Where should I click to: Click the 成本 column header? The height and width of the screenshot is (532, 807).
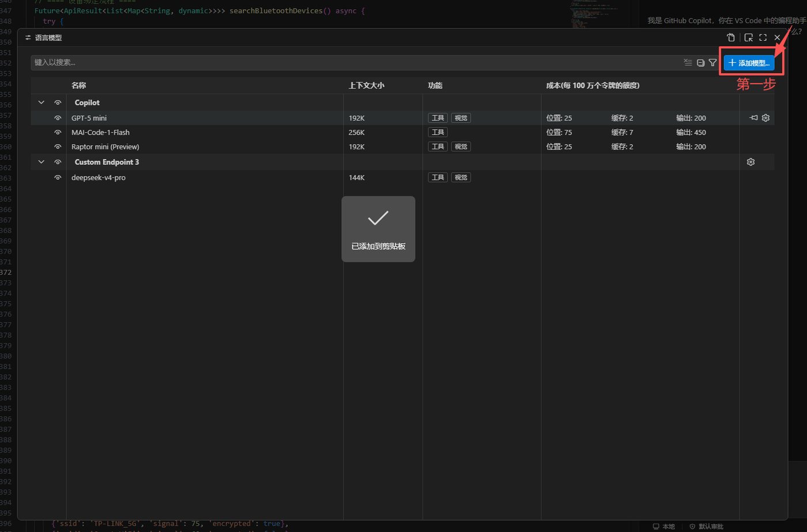(593, 85)
